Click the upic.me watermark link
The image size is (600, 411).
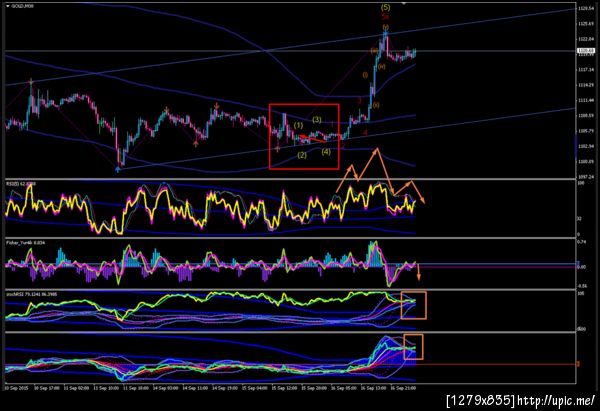pos(556,401)
